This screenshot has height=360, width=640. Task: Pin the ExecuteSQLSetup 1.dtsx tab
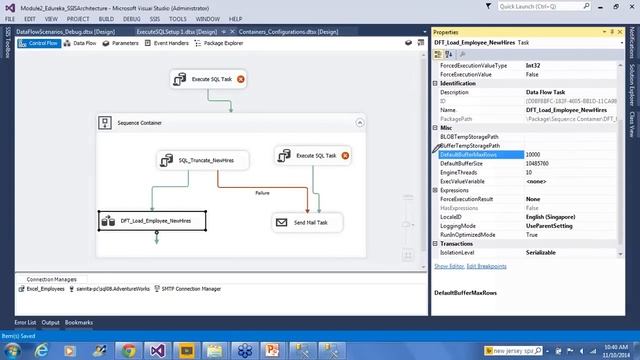[224, 31]
